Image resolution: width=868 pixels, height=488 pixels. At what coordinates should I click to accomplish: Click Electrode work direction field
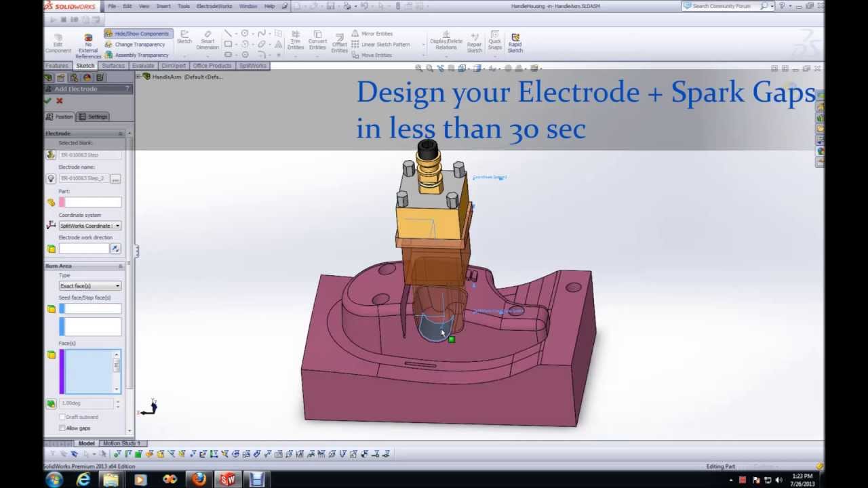pyautogui.click(x=84, y=249)
